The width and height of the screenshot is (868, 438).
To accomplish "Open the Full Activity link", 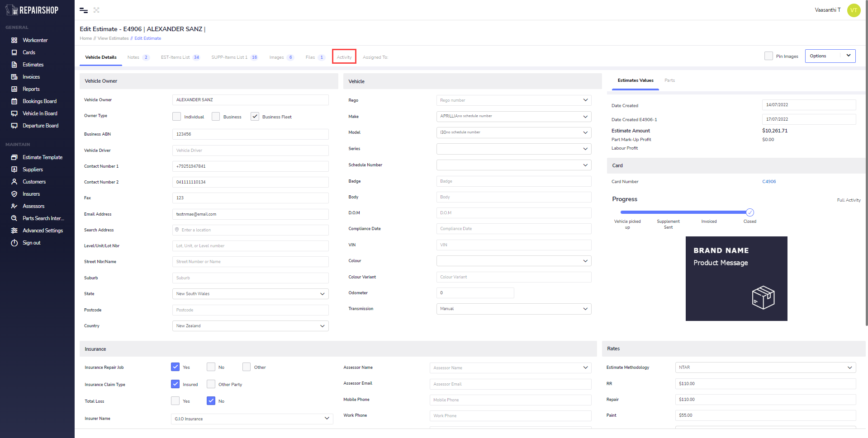I will tap(849, 200).
